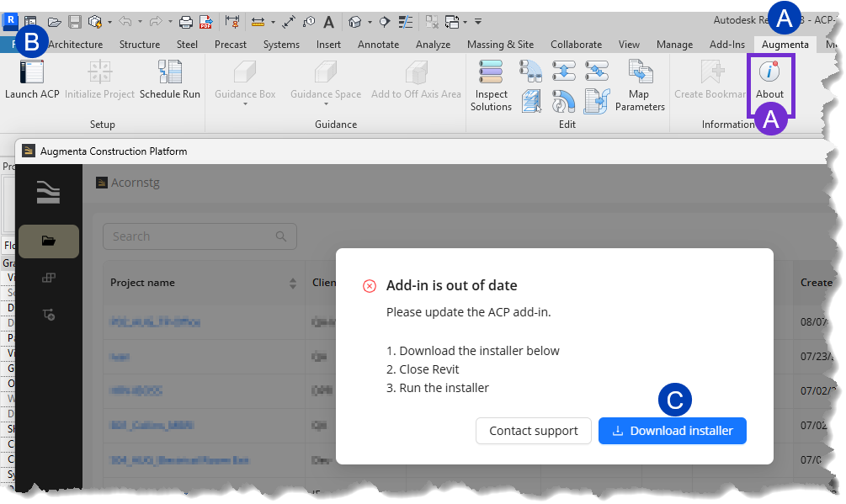Click the stacked layers selection icon
Screen dimensions: 846x504
pos(531,101)
